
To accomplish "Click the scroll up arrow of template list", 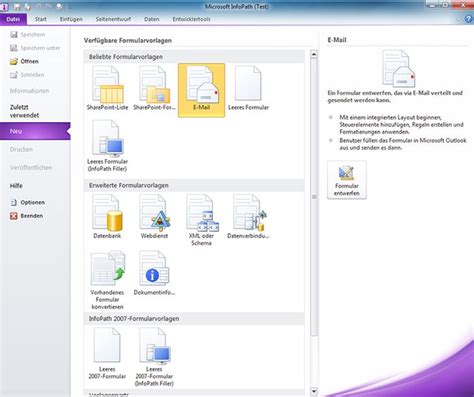I will (x=314, y=54).
